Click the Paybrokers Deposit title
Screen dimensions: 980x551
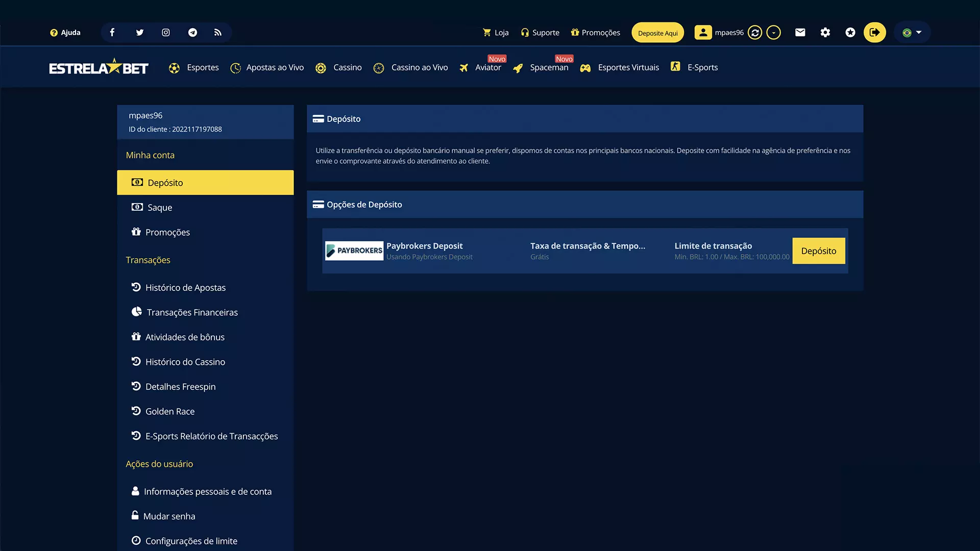(x=424, y=246)
